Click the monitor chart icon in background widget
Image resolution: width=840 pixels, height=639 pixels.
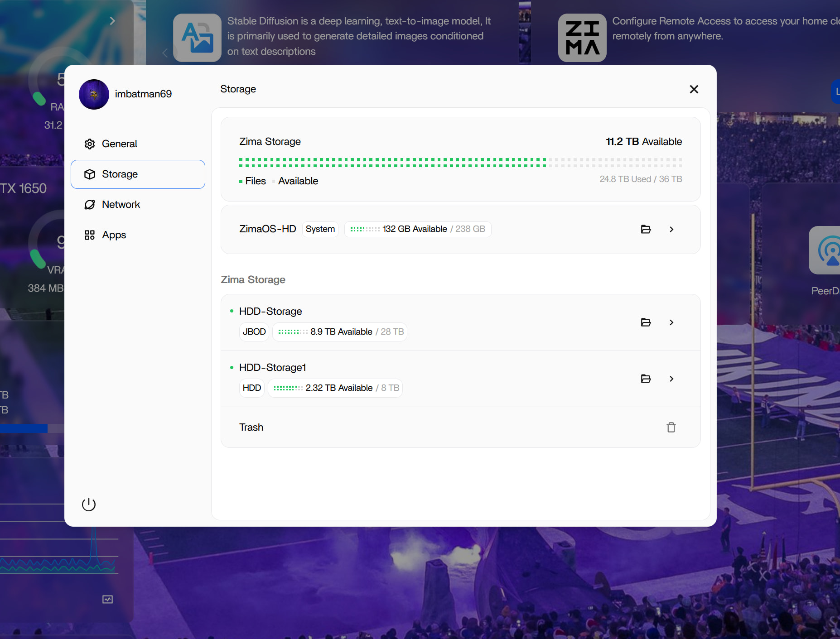tap(107, 600)
